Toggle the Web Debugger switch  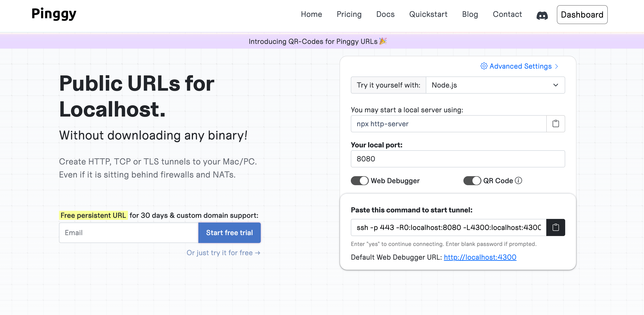[360, 180]
